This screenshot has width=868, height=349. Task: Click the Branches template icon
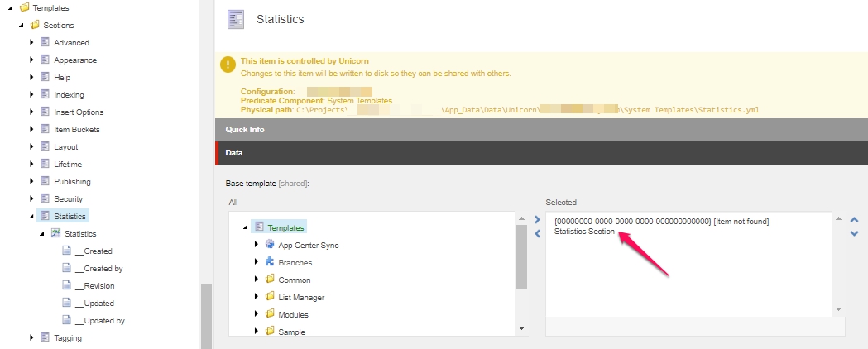point(270,262)
